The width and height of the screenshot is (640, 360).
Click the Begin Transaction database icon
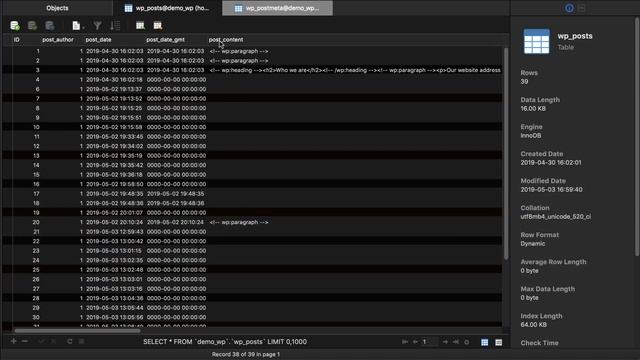click(x=15, y=26)
